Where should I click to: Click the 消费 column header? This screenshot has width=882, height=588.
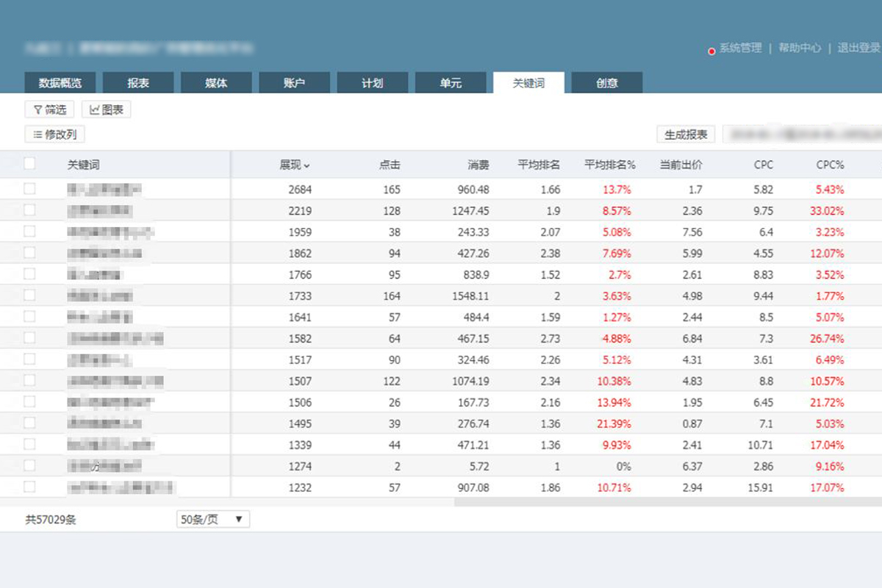coord(478,165)
